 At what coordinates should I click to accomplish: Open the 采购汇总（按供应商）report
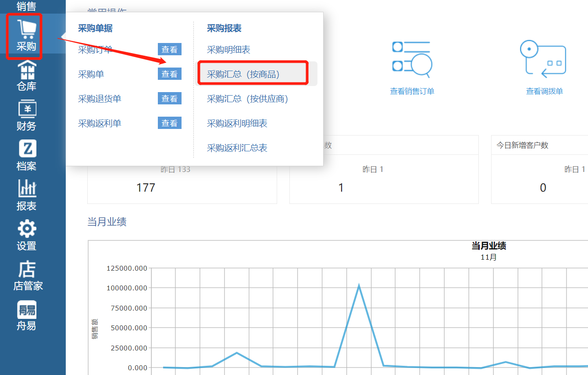(247, 99)
